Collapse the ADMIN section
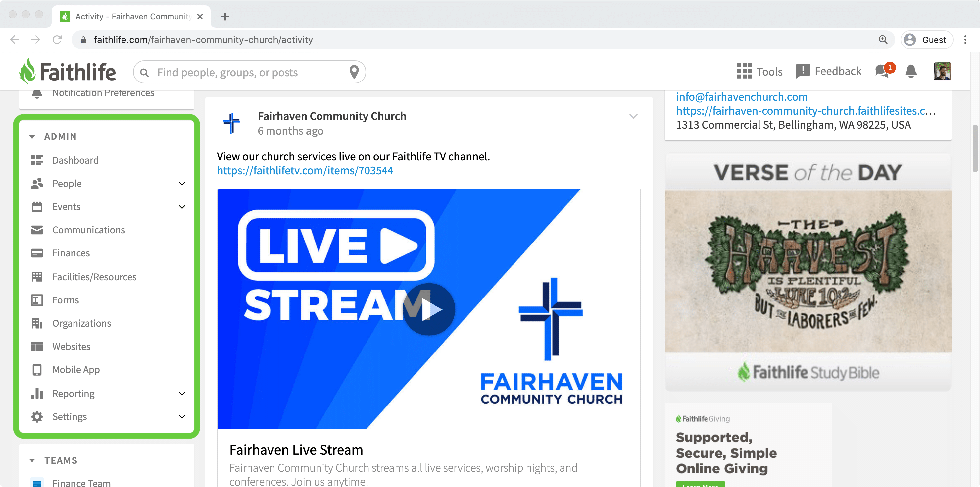 32,137
